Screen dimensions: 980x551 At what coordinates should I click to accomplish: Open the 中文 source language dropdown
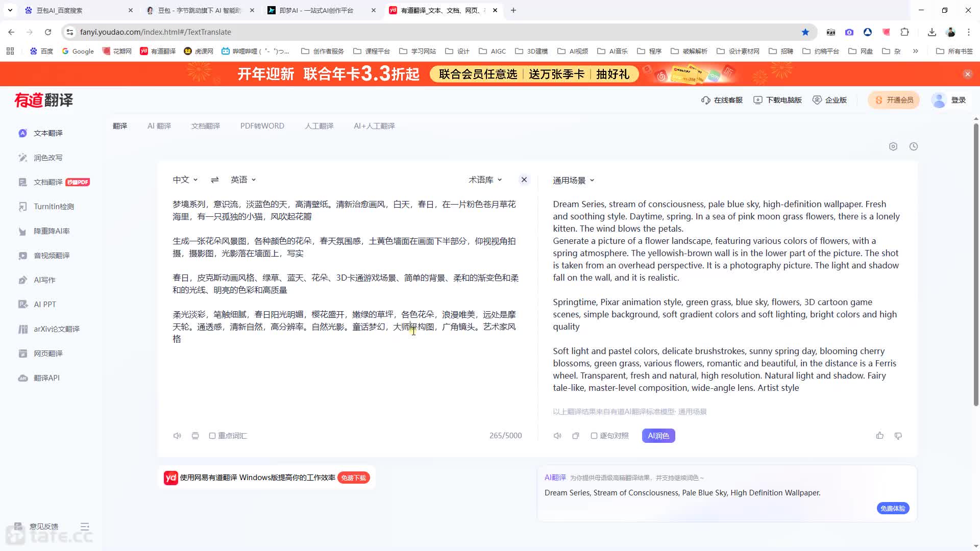point(185,180)
